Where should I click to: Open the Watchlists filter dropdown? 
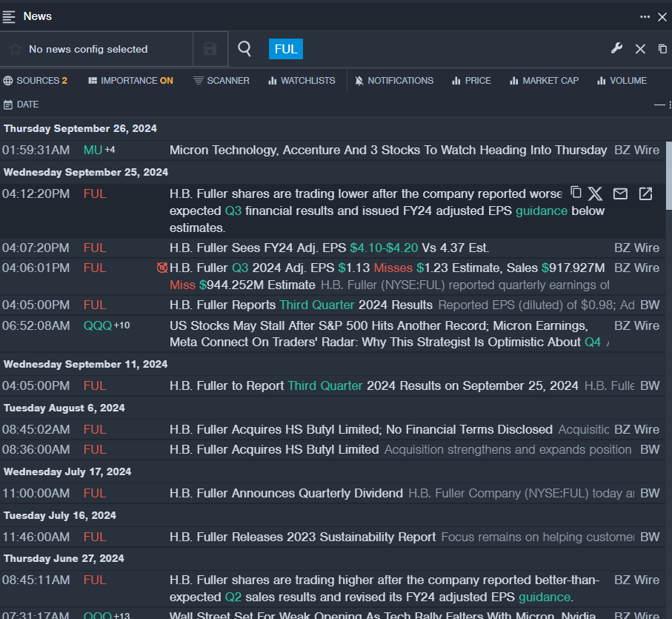(x=302, y=80)
